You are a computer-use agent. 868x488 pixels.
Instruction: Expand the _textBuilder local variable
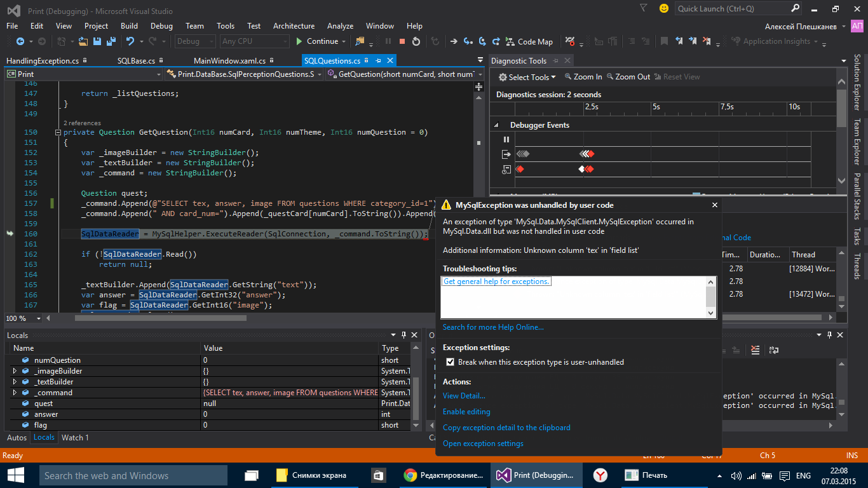coord(15,382)
